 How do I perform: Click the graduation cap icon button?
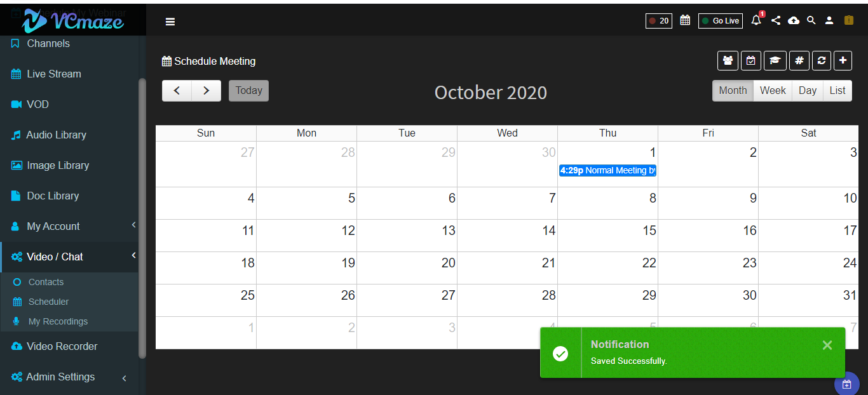[x=775, y=60]
